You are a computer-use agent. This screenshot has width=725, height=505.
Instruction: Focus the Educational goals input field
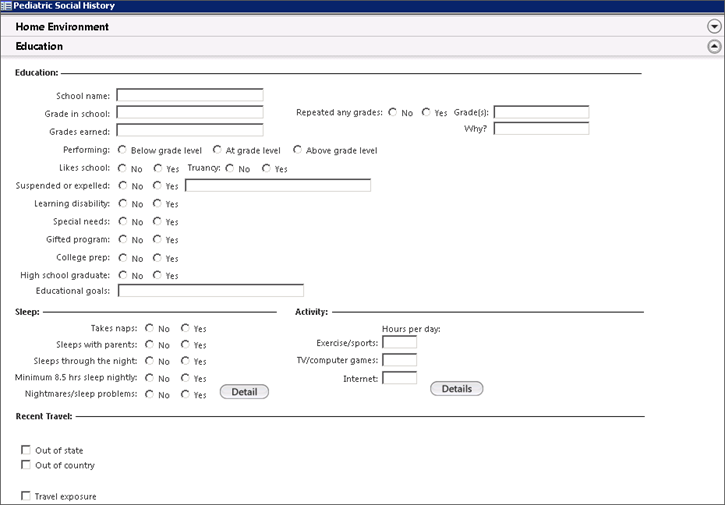210,291
